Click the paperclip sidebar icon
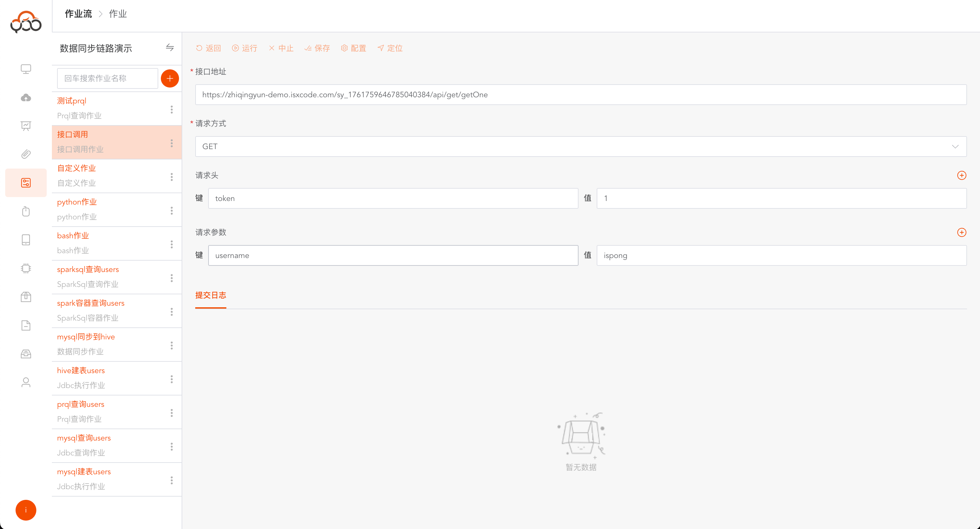Screen dimensions: 980x529 tap(26, 154)
